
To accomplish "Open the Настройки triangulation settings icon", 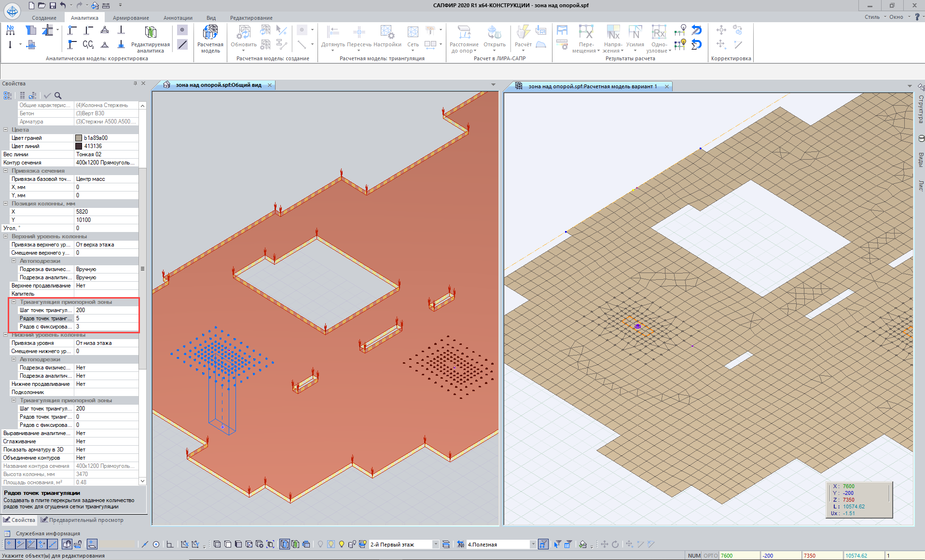I will (387, 33).
